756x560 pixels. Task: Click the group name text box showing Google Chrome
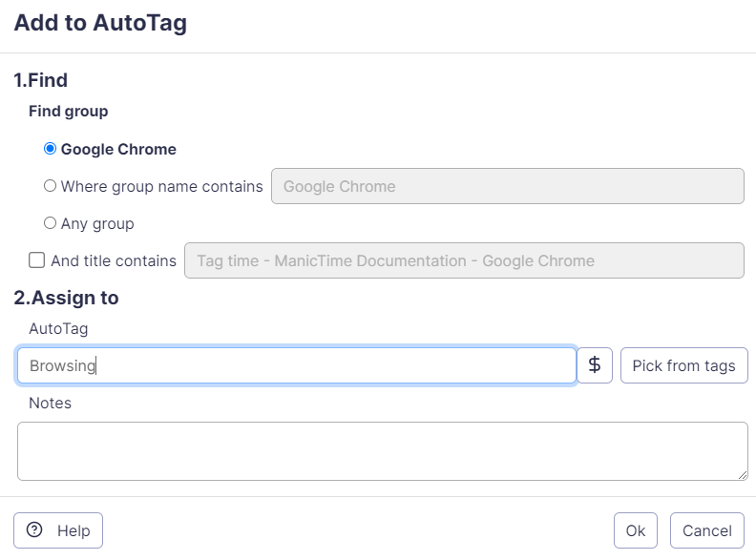click(507, 186)
